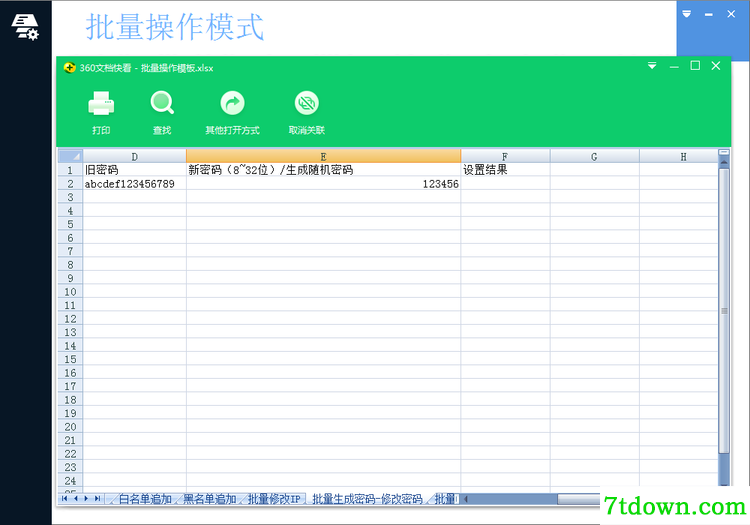Go to next sheet tab arrow
750x525 pixels.
click(x=87, y=499)
